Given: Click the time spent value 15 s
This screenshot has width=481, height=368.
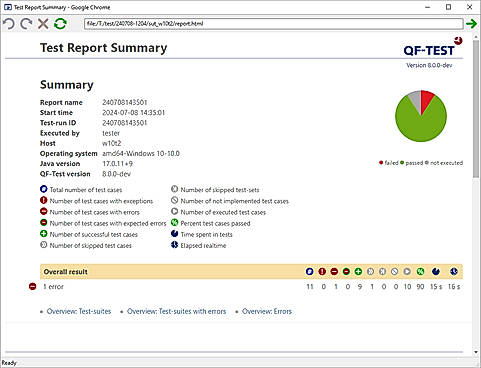Looking at the screenshot, I should [x=436, y=286].
